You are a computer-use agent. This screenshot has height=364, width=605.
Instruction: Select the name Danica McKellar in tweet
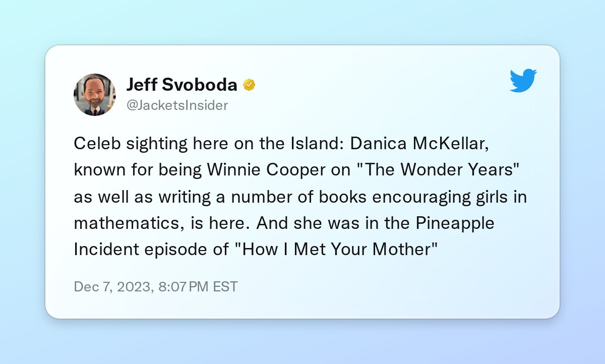tap(418, 144)
